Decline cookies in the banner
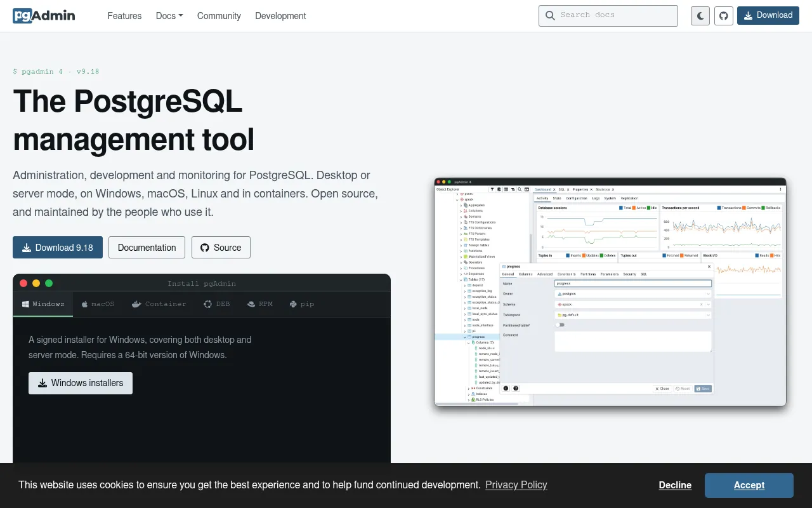 675,485
